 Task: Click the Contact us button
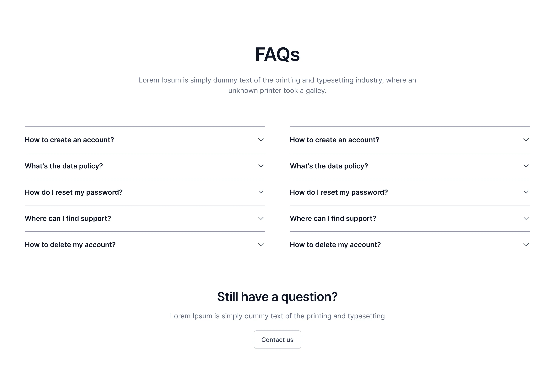277,340
